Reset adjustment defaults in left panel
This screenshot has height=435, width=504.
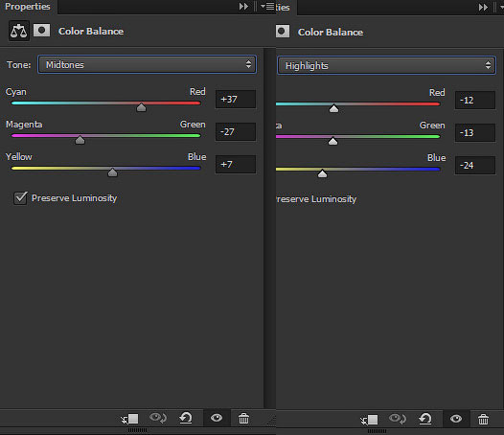click(186, 418)
